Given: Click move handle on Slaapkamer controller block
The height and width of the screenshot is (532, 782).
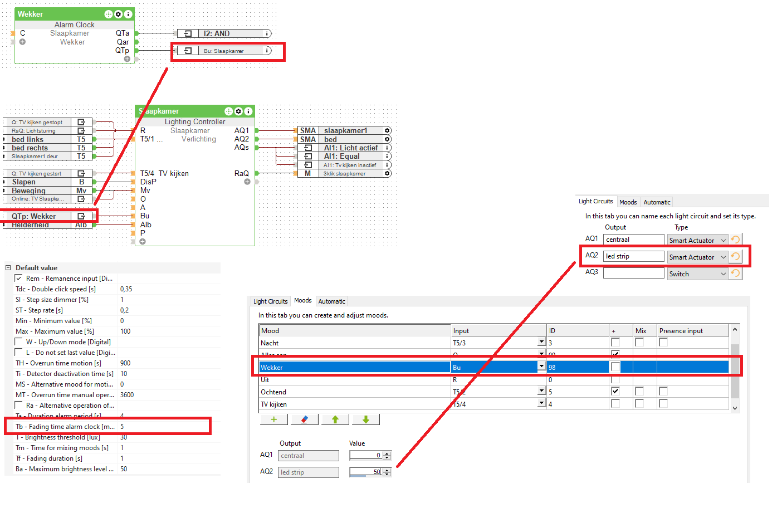Looking at the screenshot, I should click(228, 111).
